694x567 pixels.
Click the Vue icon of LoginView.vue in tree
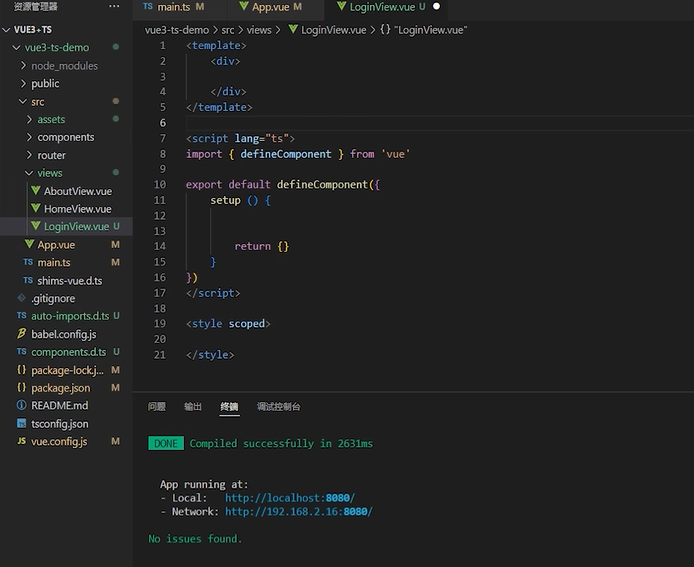pos(36,226)
